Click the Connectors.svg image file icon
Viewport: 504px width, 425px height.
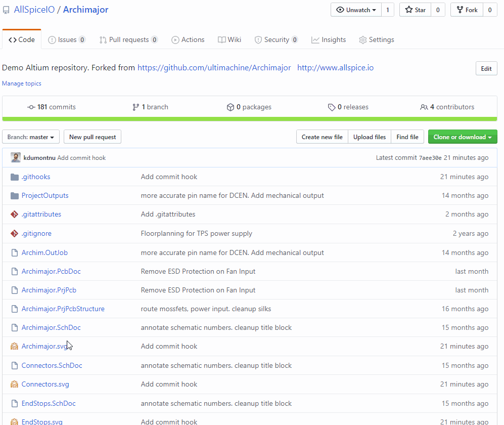(15, 384)
